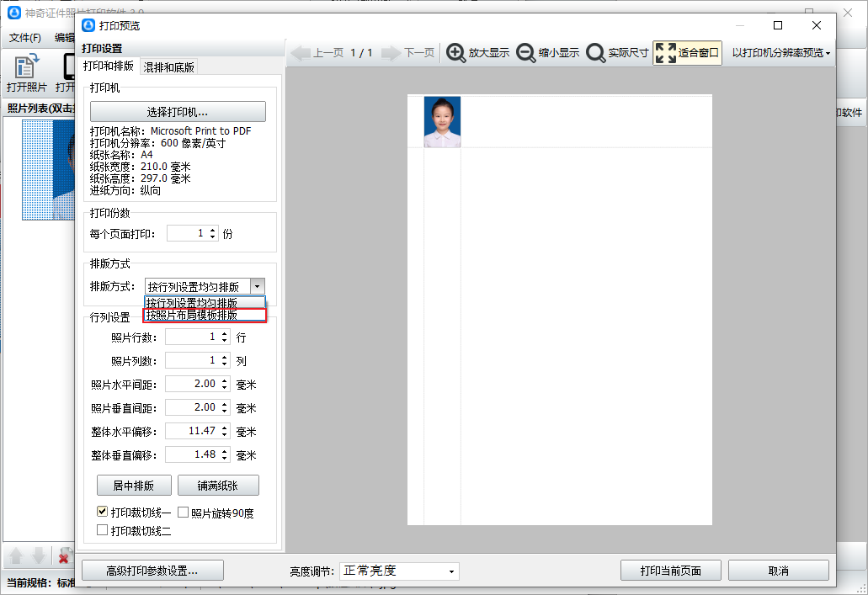The image size is (868, 595).
Task: Click the print current page button
Action: click(x=671, y=571)
